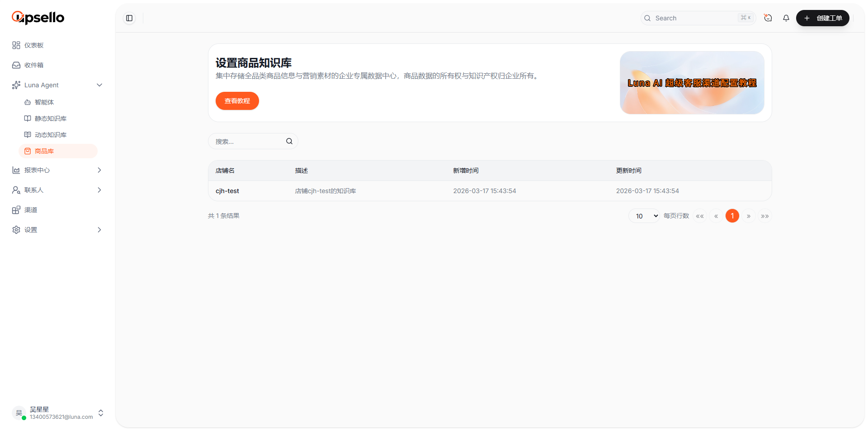Click the 静态知识库 book icon
This screenshot has width=868, height=431.
coord(28,118)
